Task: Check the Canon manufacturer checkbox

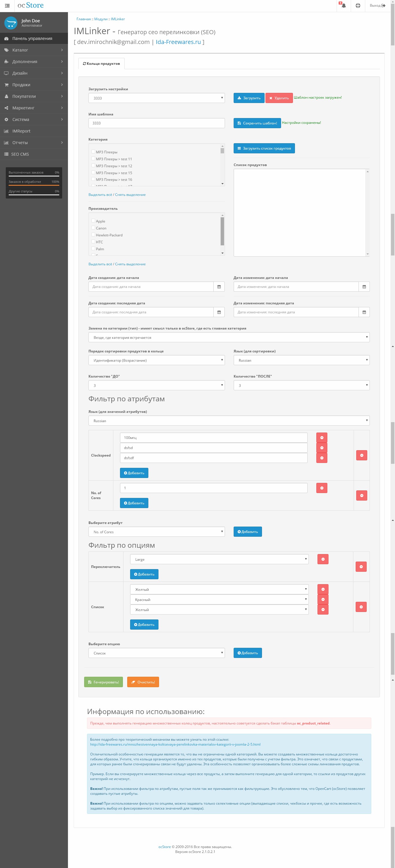Action: point(93,228)
